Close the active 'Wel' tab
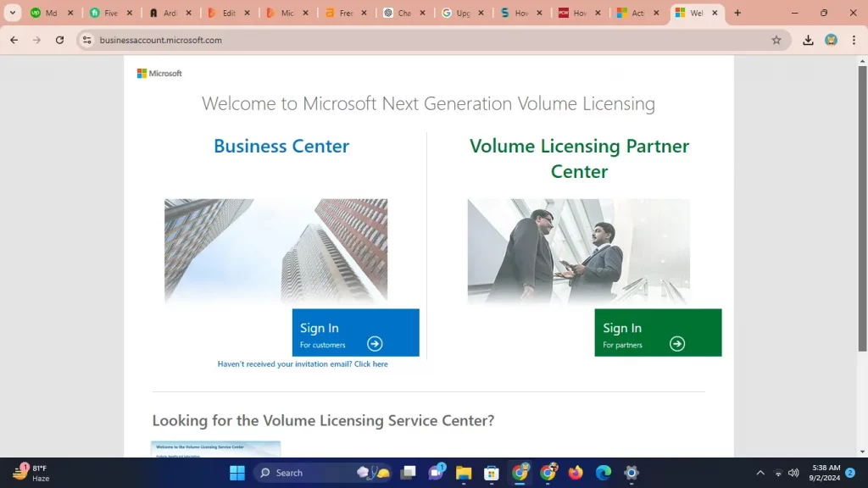Screen dimensions: 868x488 click(x=715, y=13)
